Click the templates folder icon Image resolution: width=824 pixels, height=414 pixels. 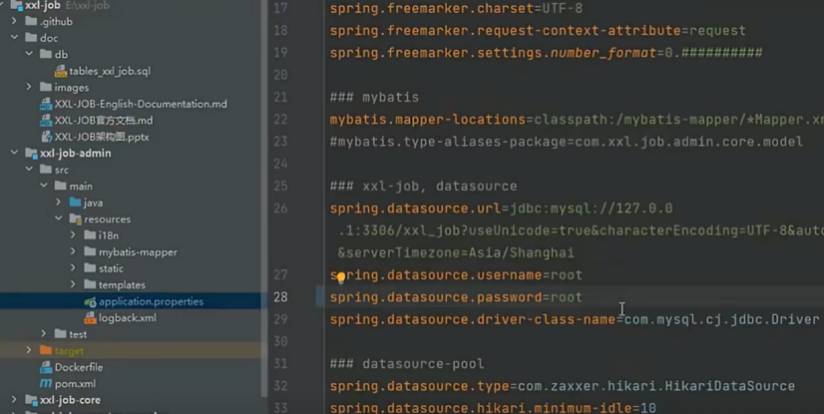coord(90,284)
